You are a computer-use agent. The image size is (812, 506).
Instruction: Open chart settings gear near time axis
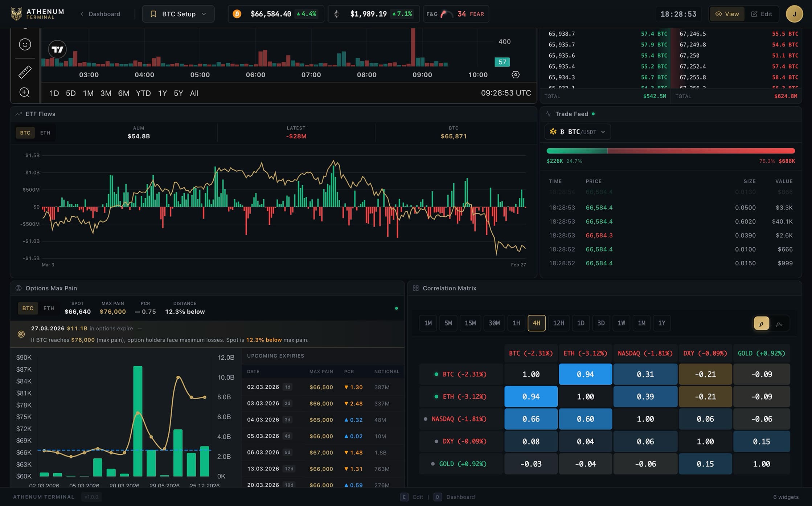[x=516, y=75]
